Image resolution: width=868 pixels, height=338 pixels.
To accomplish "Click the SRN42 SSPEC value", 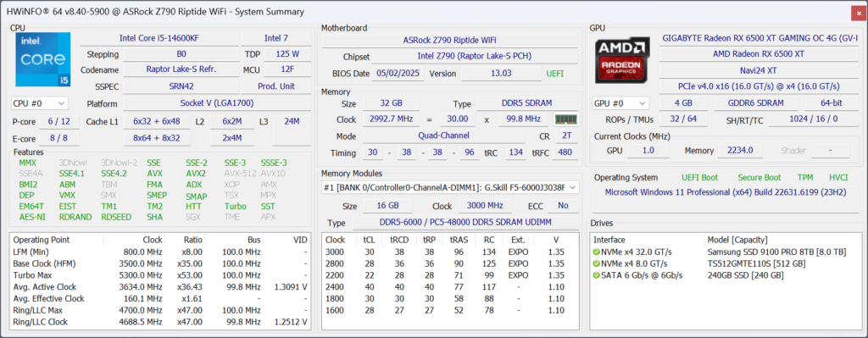I will (x=181, y=86).
